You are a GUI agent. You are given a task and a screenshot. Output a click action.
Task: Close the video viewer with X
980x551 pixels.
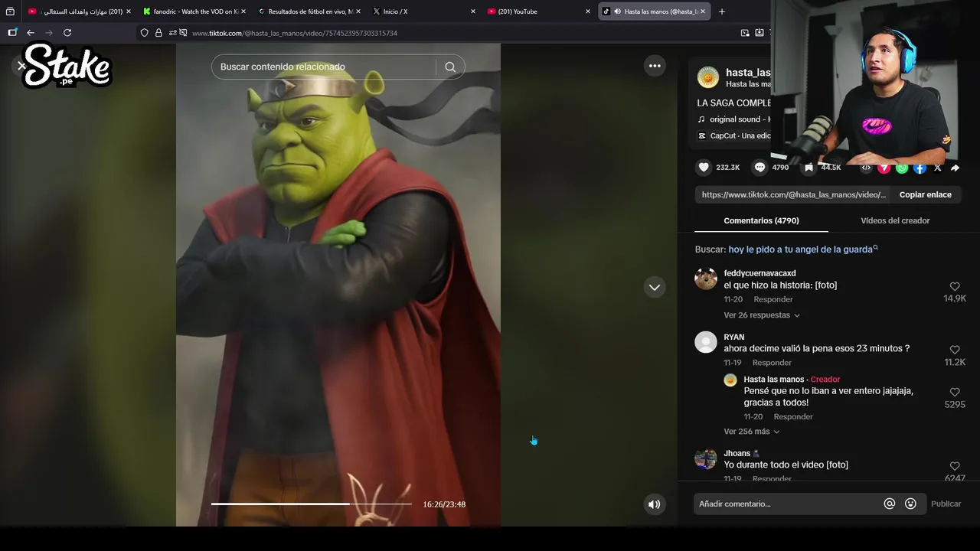[21, 66]
